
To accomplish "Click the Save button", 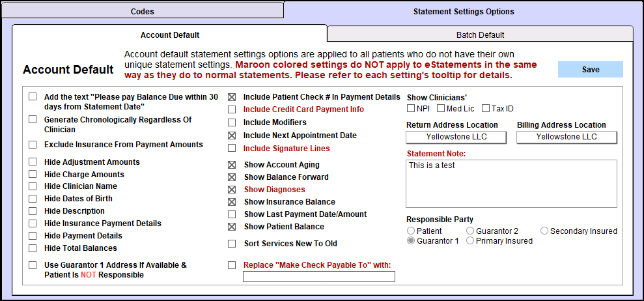I will pos(590,70).
